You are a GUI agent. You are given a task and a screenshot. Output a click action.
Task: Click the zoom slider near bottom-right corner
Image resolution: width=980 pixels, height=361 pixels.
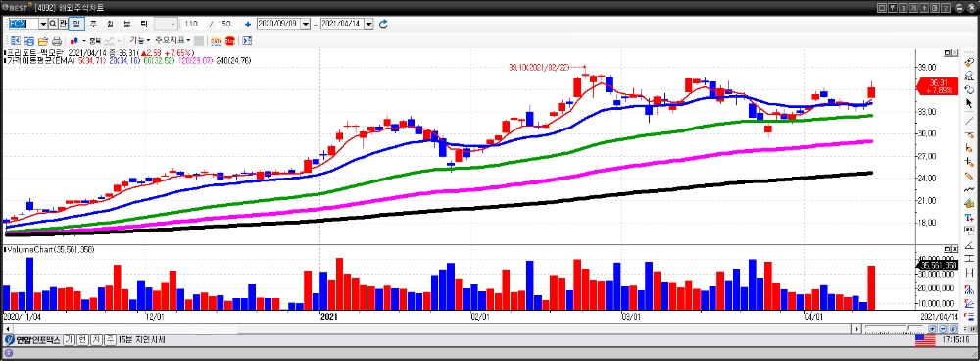(x=895, y=329)
